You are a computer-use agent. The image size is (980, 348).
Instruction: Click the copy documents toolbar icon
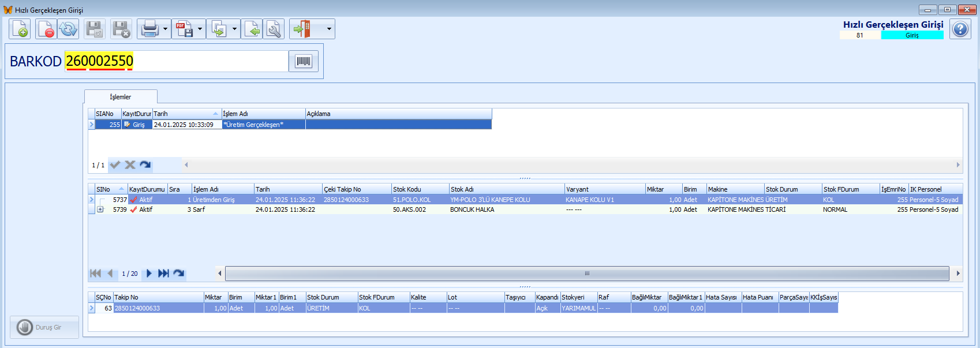(x=219, y=29)
